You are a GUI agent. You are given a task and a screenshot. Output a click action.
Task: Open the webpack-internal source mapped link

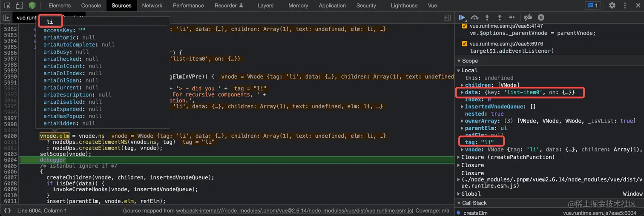coord(294,210)
